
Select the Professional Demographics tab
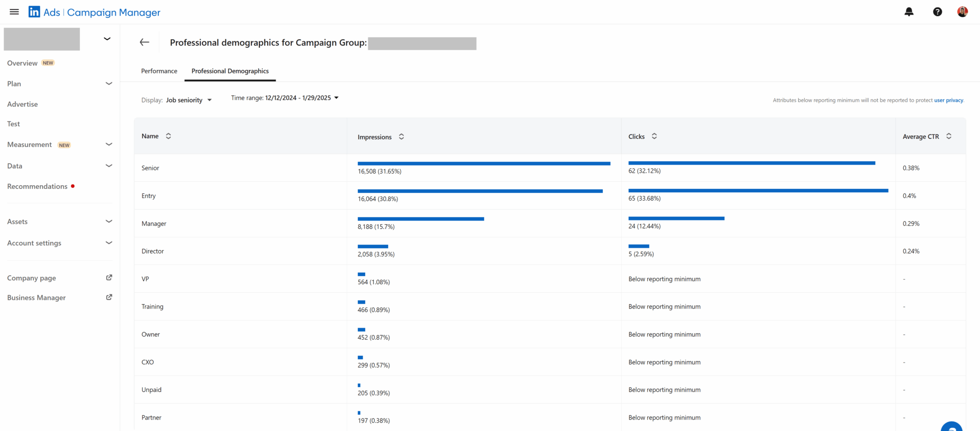coord(230,71)
